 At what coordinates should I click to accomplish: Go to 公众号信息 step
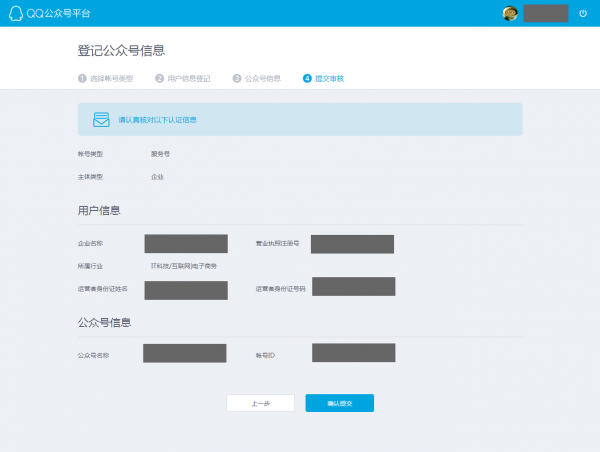tap(263, 78)
